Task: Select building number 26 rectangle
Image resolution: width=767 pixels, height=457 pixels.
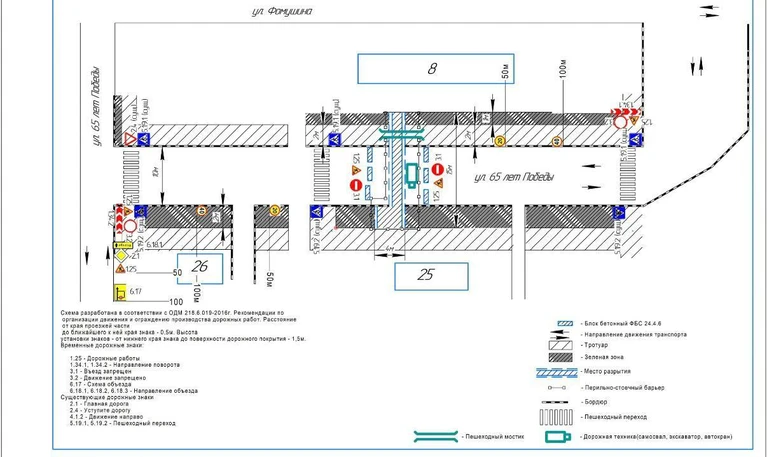Action: tap(201, 266)
